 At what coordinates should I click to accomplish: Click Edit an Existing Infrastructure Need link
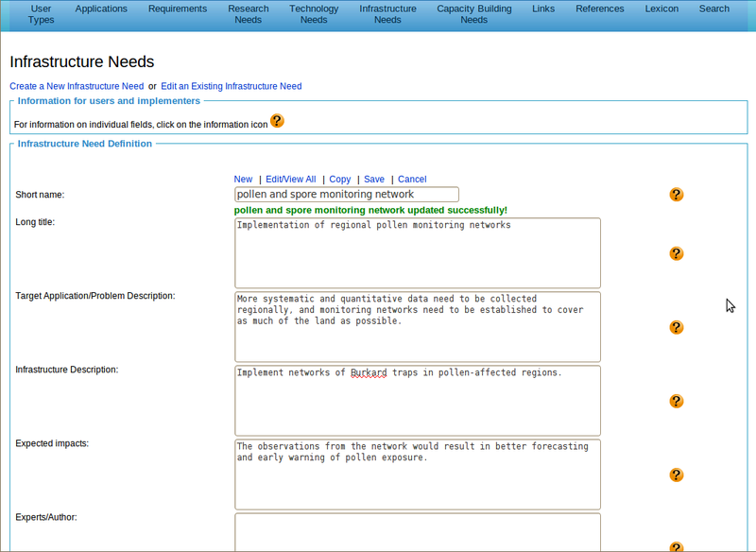[x=231, y=86]
